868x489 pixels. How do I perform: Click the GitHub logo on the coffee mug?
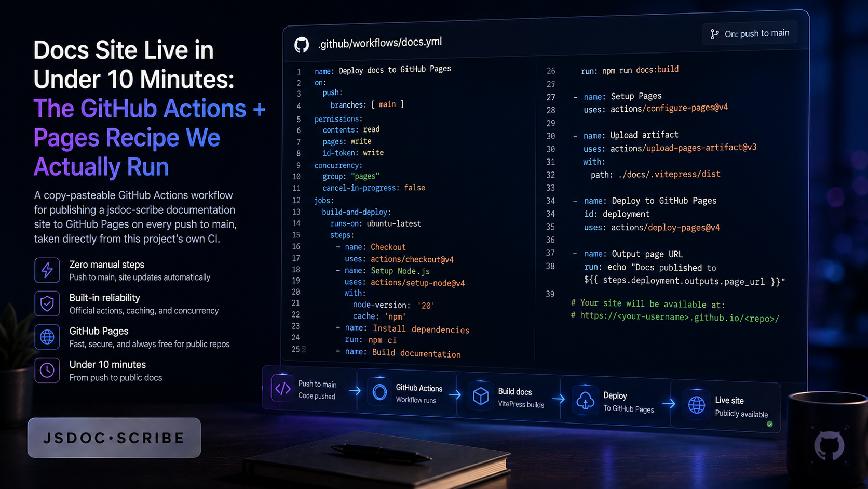coord(829,445)
